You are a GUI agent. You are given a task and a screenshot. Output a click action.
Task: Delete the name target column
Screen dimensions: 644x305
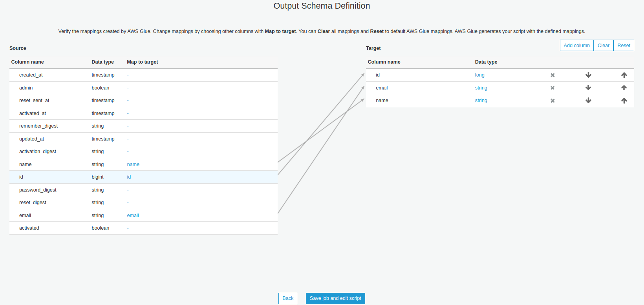[x=553, y=100]
